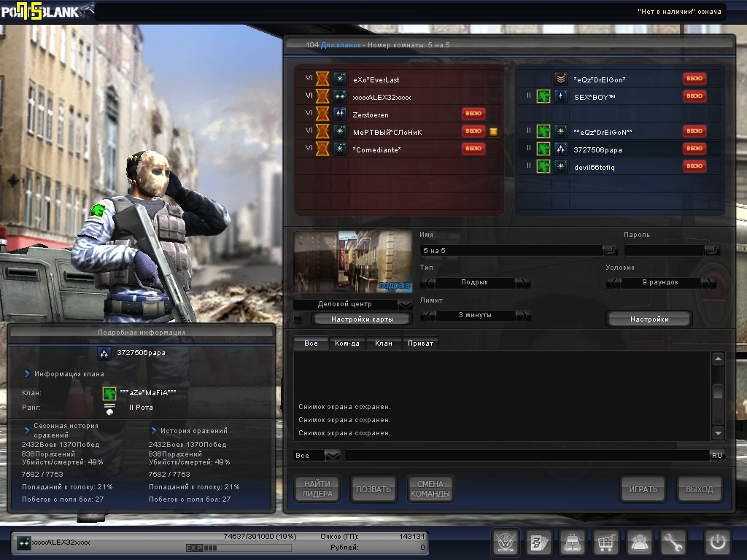Open the PB cards icon

pyautogui.click(x=538, y=542)
